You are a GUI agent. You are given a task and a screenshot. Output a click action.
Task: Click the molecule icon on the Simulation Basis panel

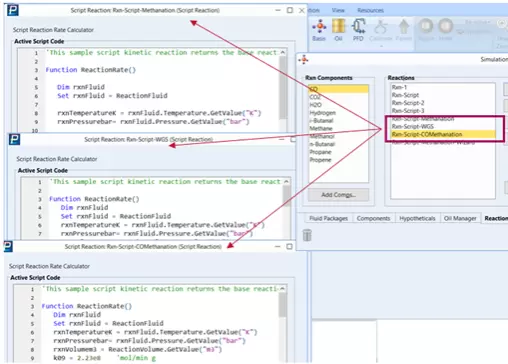[x=304, y=60]
